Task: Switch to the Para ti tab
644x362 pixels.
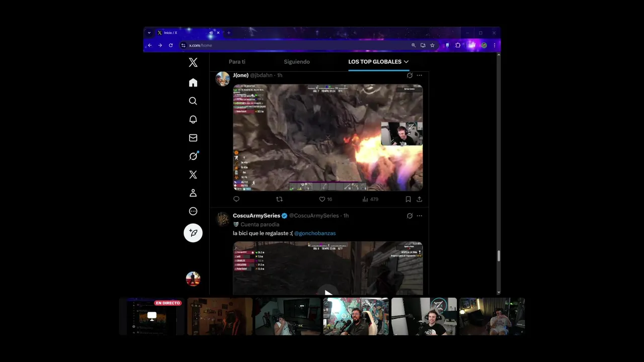Action: (x=237, y=62)
